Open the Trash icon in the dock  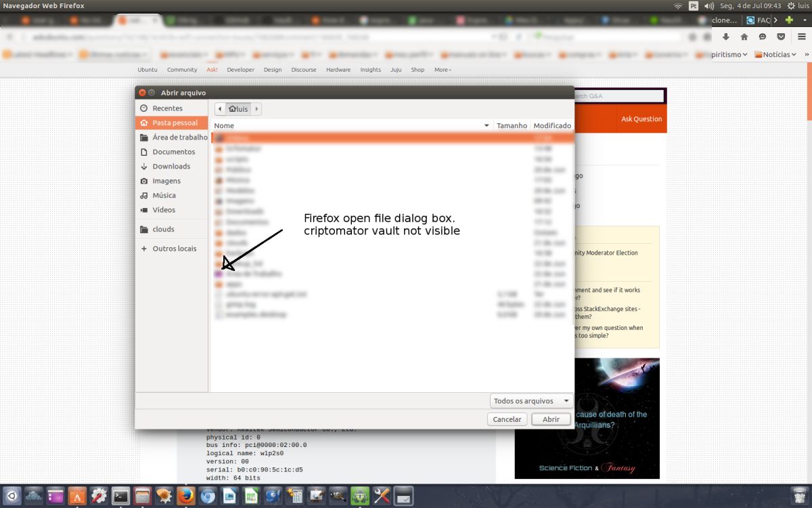(798, 495)
